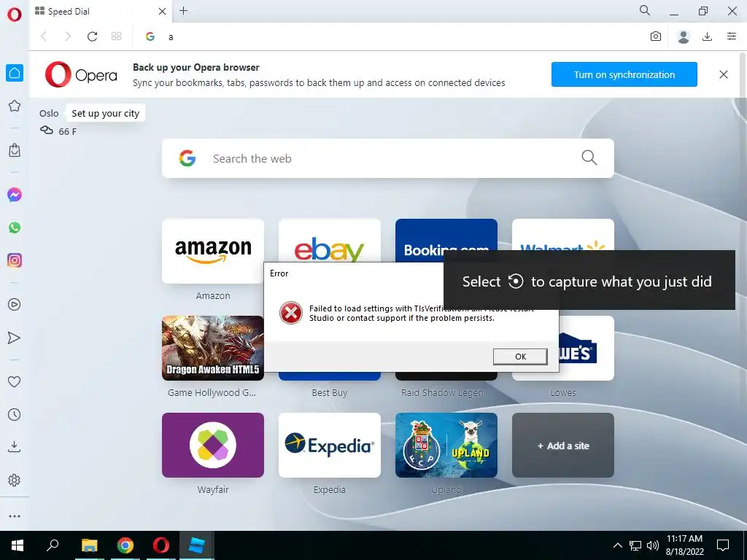Open Speed Dial grid icon in toolbar
747x560 pixels.
click(116, 36)
